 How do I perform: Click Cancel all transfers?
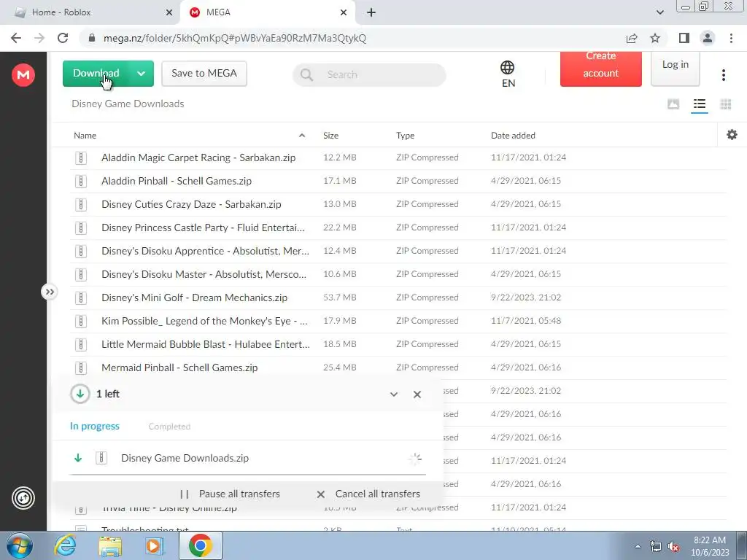(x=368, y=494)
